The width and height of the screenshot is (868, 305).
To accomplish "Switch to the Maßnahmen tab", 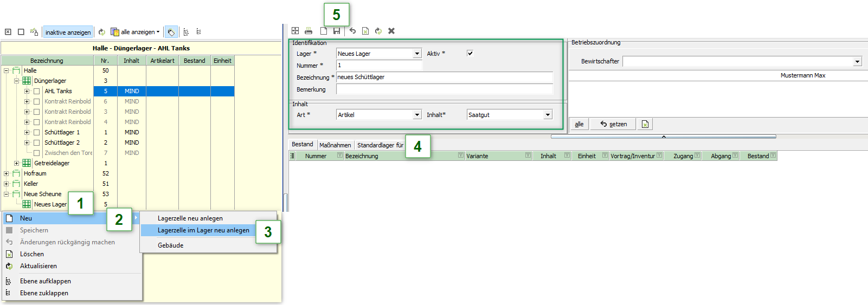I will click(335, 145).
